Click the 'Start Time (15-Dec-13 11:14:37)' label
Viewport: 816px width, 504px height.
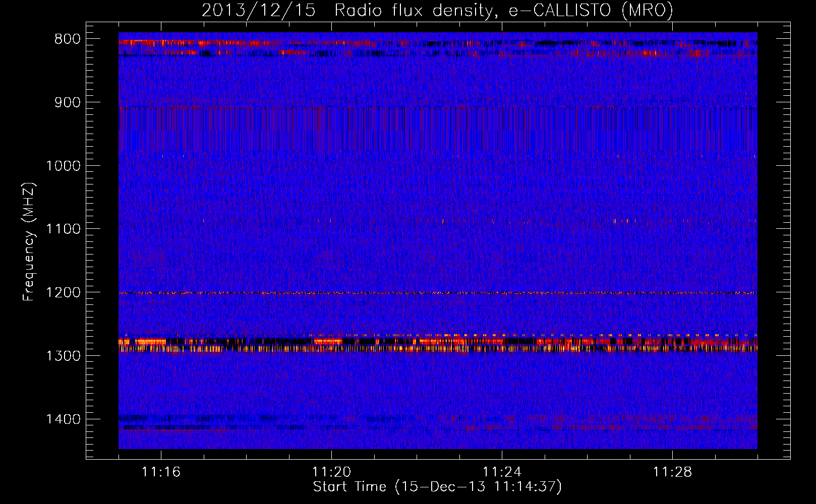pos(437,487)
